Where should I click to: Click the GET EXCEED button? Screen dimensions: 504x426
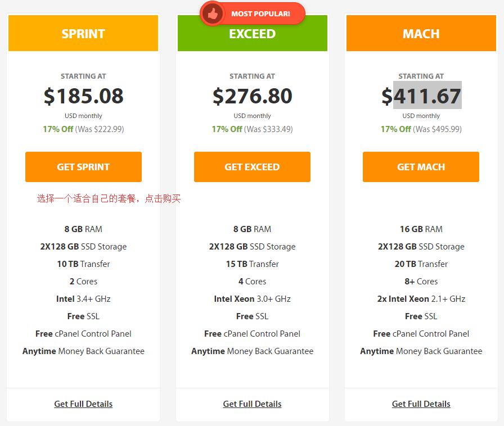[252, 167]
